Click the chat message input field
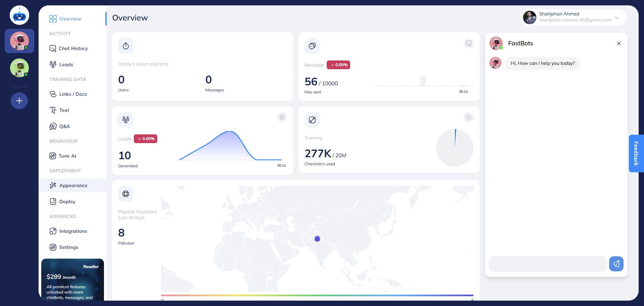 [547, 264]
